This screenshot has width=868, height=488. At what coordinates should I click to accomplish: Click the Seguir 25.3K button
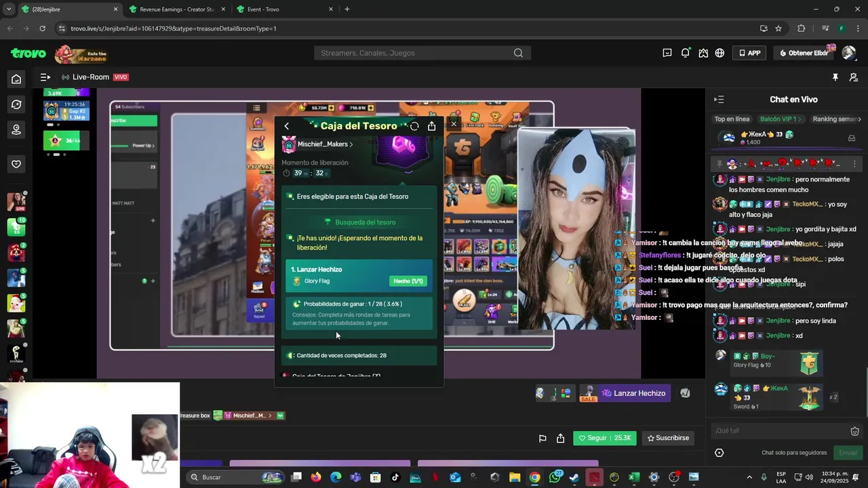pos(604,438)
